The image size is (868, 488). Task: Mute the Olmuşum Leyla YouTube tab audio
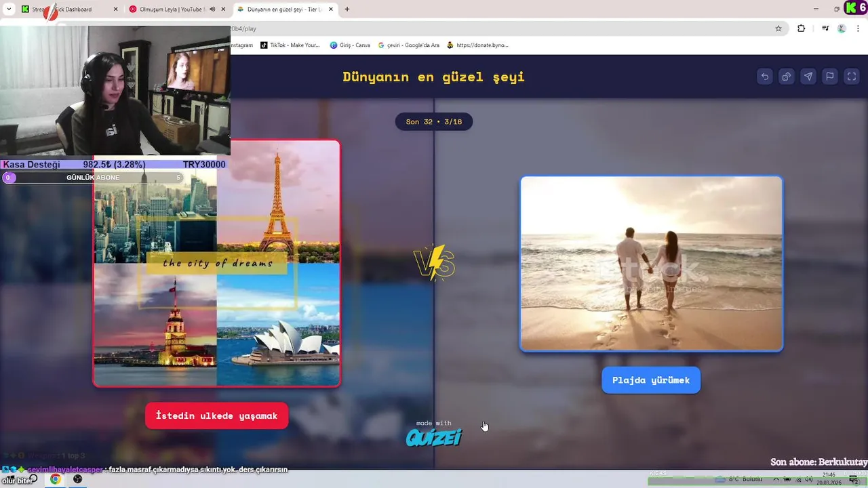(x=212, y=9)
